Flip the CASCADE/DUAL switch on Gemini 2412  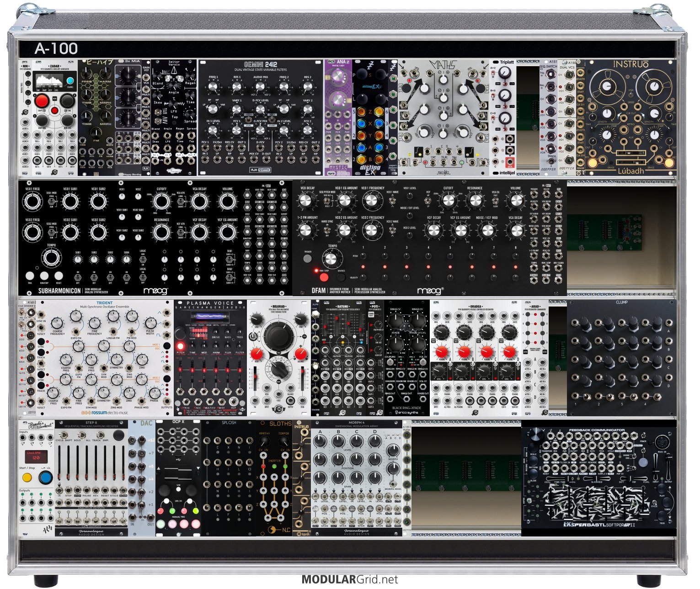coord(248,120)
